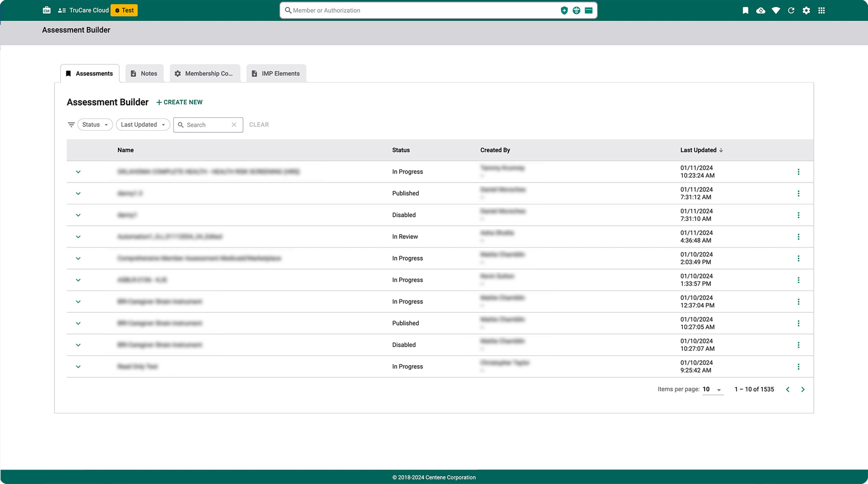Click the refresh icon in header

[791, 10]
